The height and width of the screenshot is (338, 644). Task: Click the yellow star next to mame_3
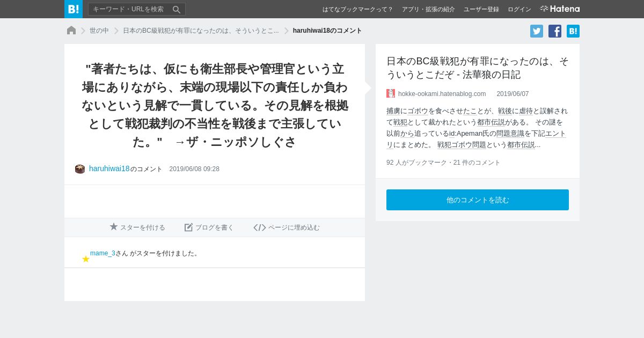pos(86,259)
